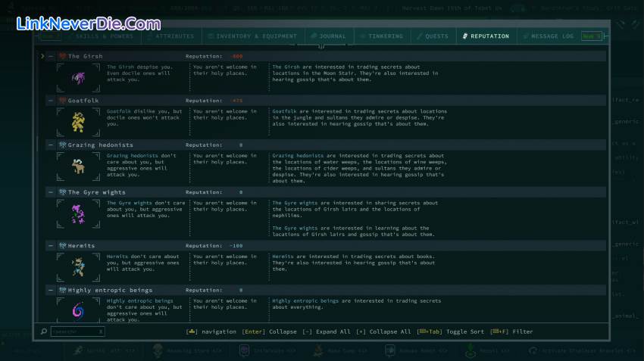Click the Goatfolk creature portrait
644x361 pixels.
pos(77,122)
